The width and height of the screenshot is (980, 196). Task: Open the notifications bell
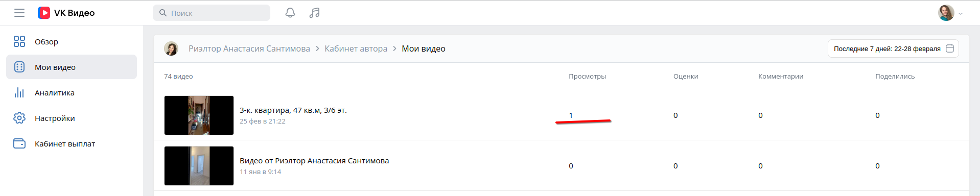290,13
